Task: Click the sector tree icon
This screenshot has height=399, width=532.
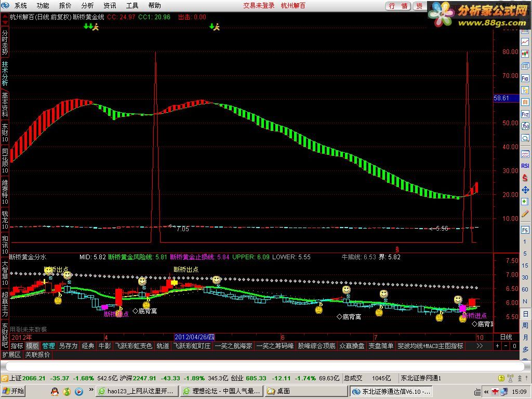Action: (525, 90)
